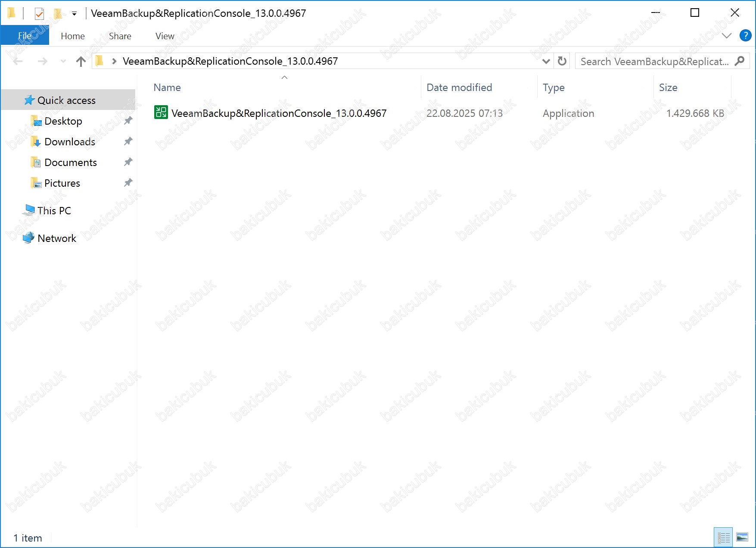Click the This PC computer icon

(29, 210)
